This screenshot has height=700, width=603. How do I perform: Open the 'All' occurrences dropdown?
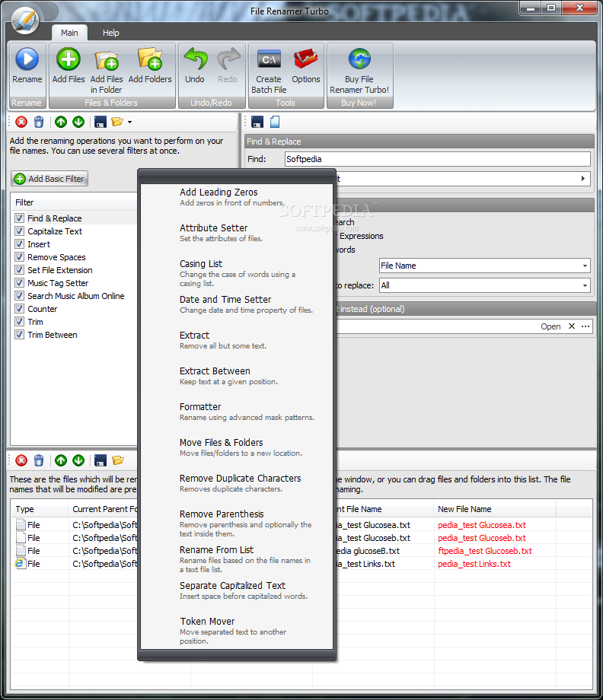coord(585,285)
